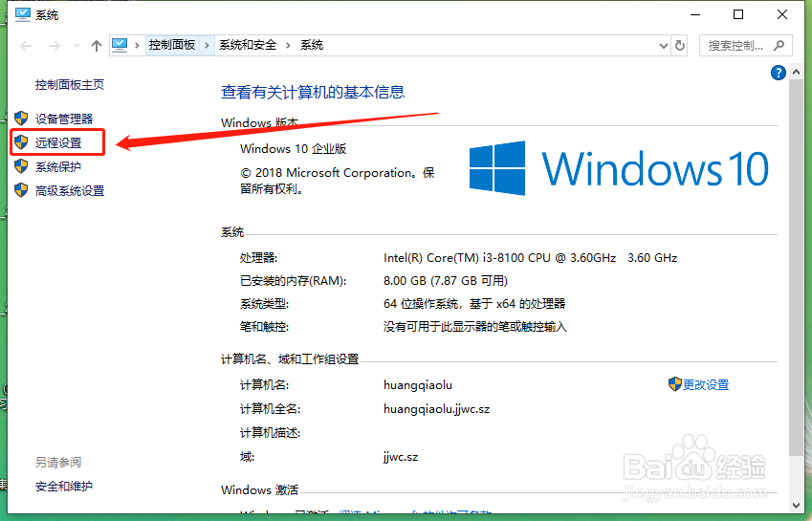Go back with the back arrow
Image resolution: width=812 pixels, height=521 pixels.
(26, 46)
